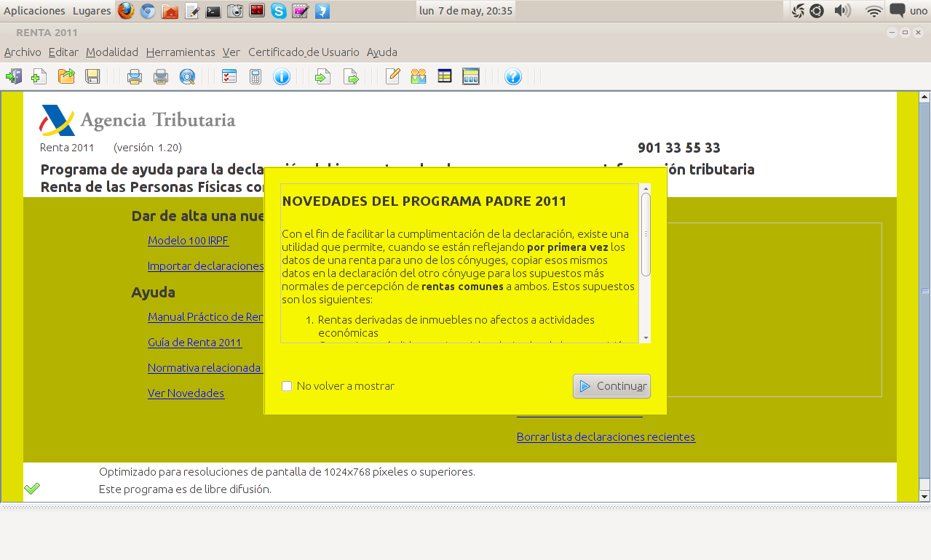Open the Ver menu
Image resolution: width=931 pixels, height=560 pixels.
click(x=231, y=52)
